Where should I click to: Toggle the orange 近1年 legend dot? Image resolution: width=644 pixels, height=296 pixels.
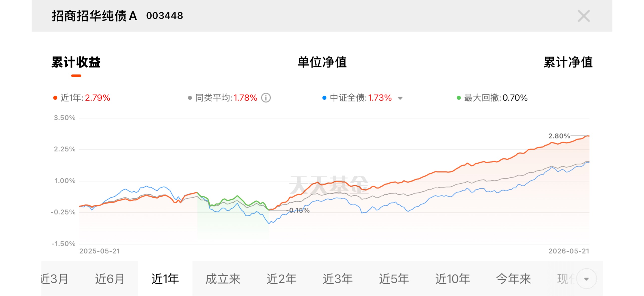point(55,98)
